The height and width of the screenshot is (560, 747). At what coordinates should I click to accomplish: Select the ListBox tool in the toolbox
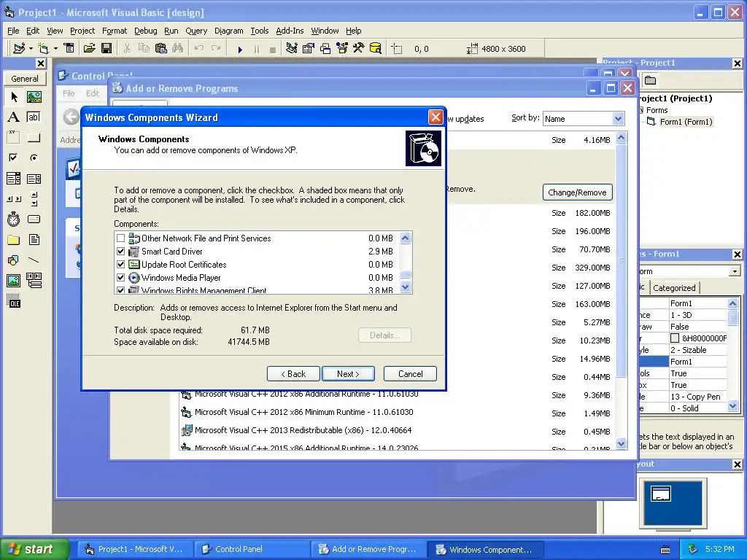pyautogui.click(x=34, y=179)
